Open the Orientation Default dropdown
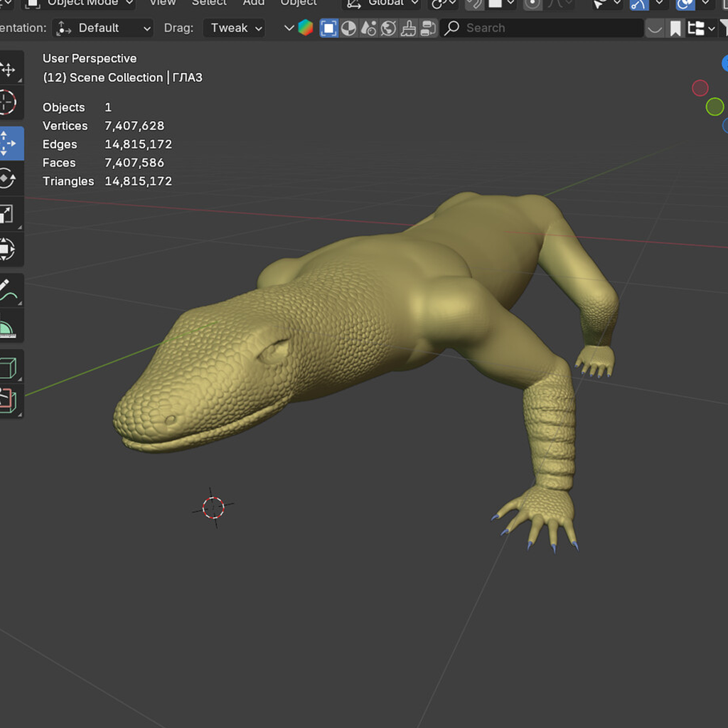Viewport: 728px width, 728px height. pyautogui.click(x=103, y=28)
